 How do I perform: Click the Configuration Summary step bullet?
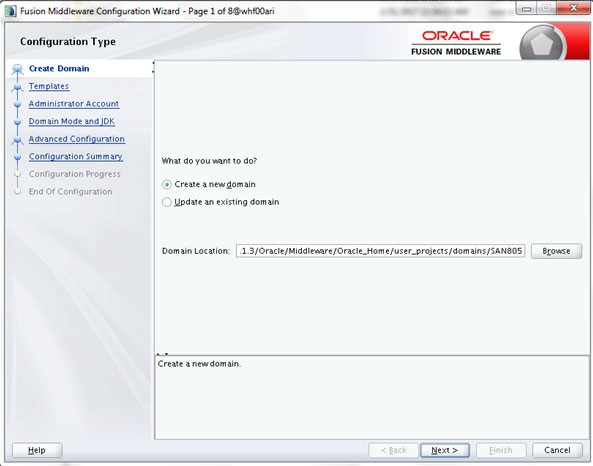point(17,157)
